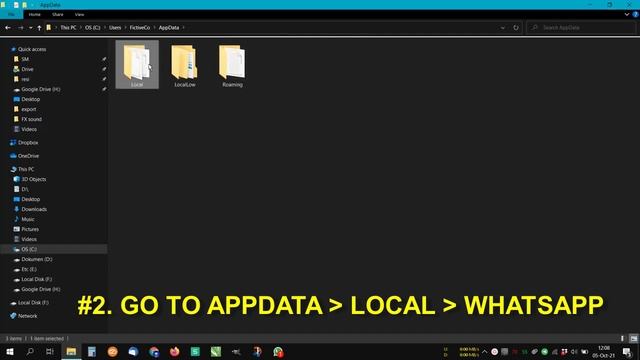Open Pictures in sidebar
The width and height of the screenshot is (640, 360).
[30, 229]
